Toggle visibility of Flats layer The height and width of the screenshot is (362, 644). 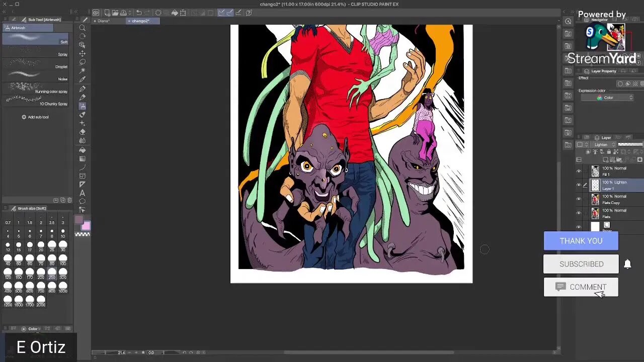tap(579, 214)
